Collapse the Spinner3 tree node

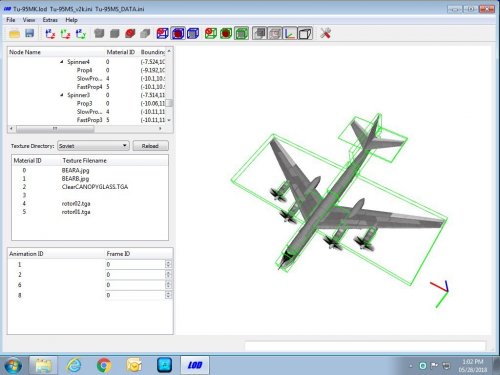click(62, 95)
